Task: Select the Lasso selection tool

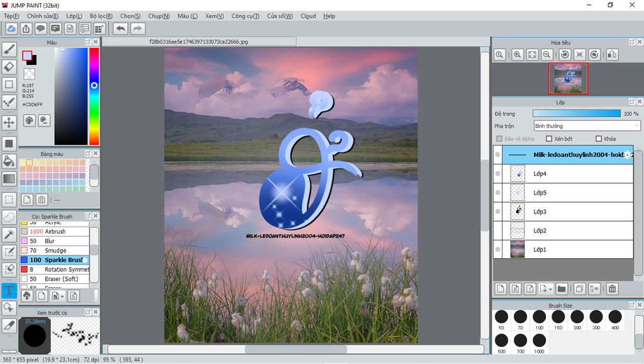Action: click(x=9, y=217)
